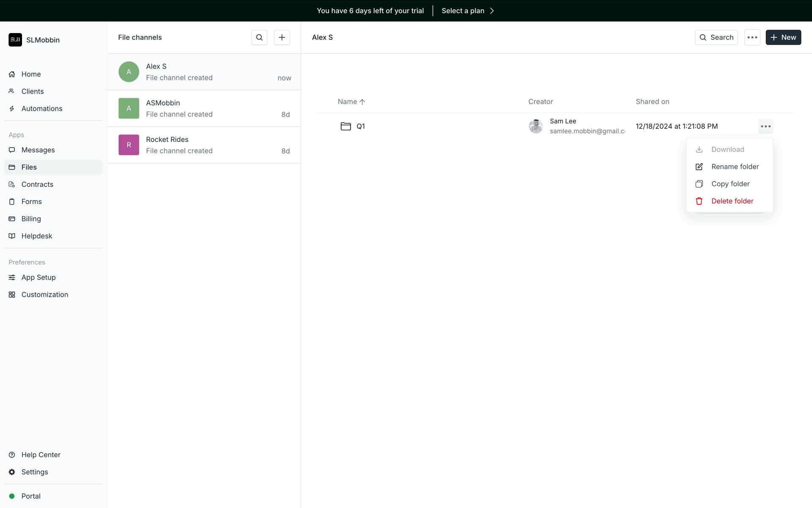Image resolution: width=812 pixels, height=508 pixels.
Task: Open the Rocket Rides file channel
Action: pyautogui.click(x=204, y=145)
